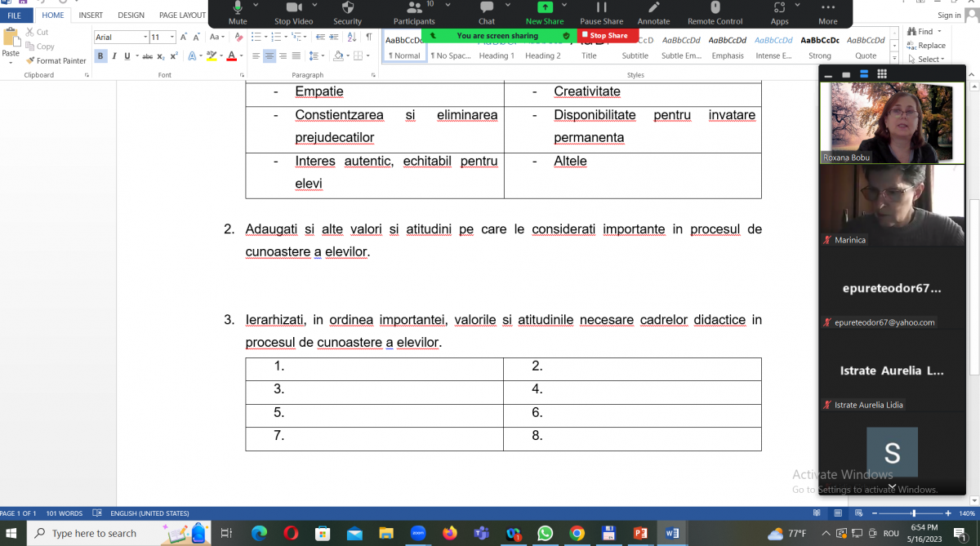
Task: Switch Zoom panel to grid view
Action: click(882, 73)
